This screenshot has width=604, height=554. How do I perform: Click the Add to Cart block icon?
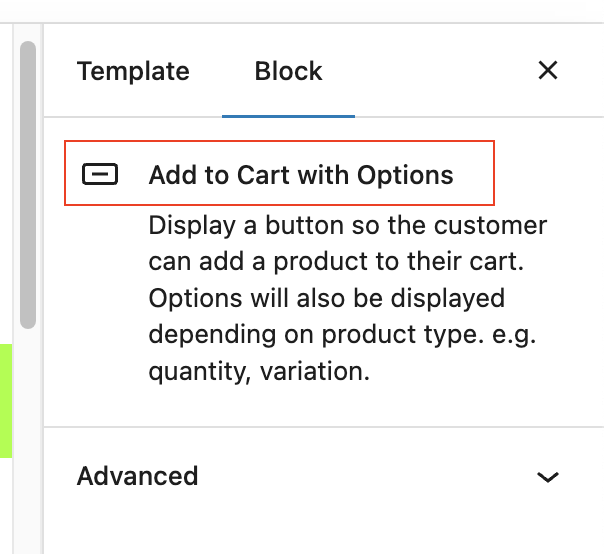(x=98, y=175)
